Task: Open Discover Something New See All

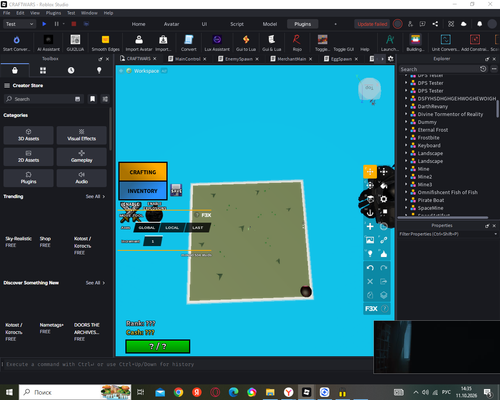Action: click(x=95, y=283)
